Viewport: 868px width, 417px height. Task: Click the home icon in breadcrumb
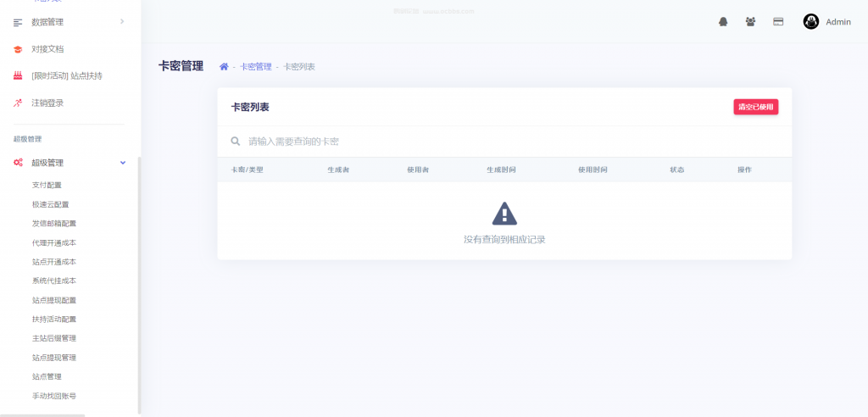coord(224,66)
